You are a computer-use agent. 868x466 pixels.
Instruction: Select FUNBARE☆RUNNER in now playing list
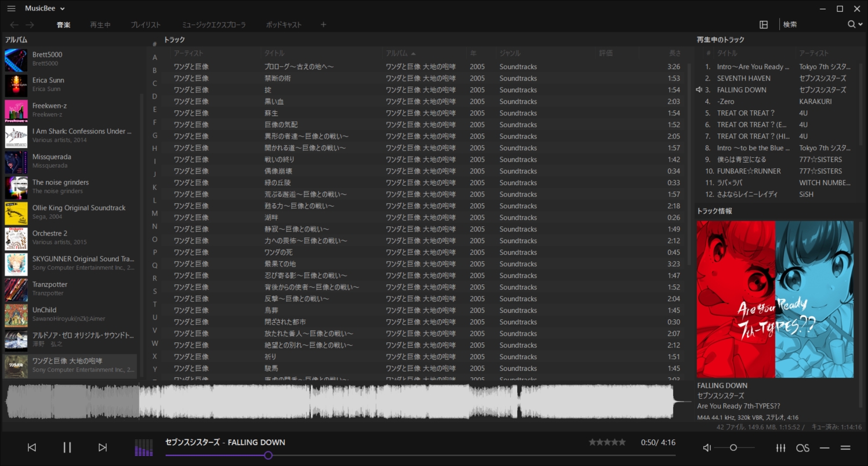(749, 171)
